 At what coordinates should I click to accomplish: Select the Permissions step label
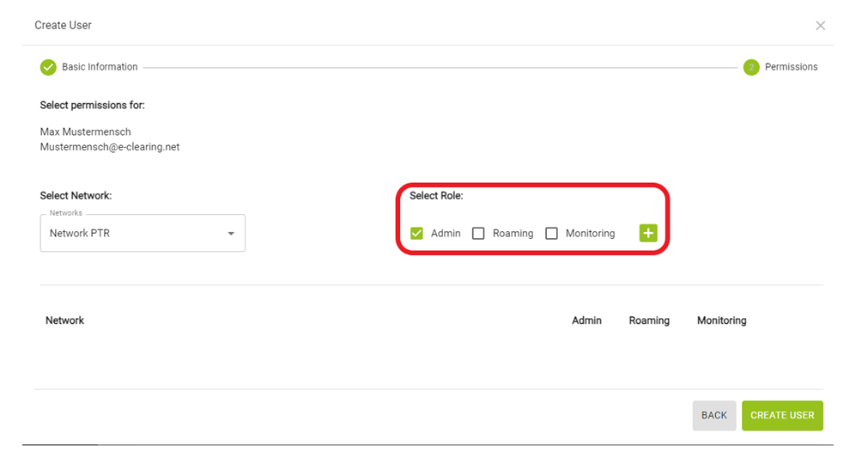(x=791, y=66)
